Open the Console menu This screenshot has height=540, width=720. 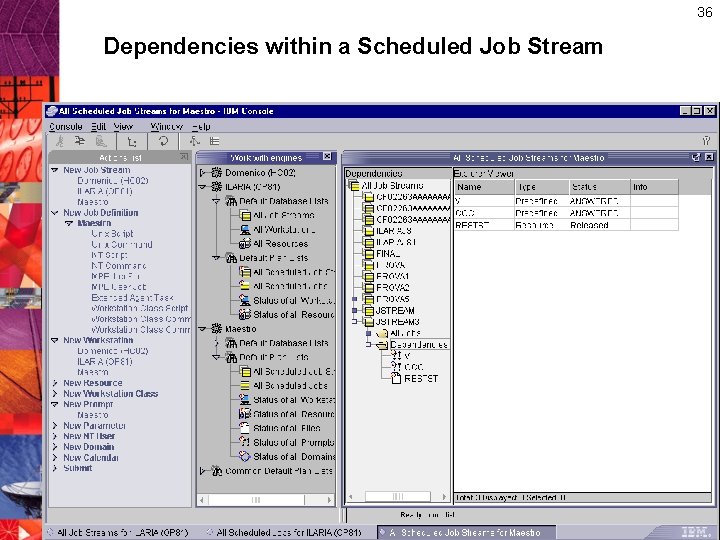pos(66,127)
